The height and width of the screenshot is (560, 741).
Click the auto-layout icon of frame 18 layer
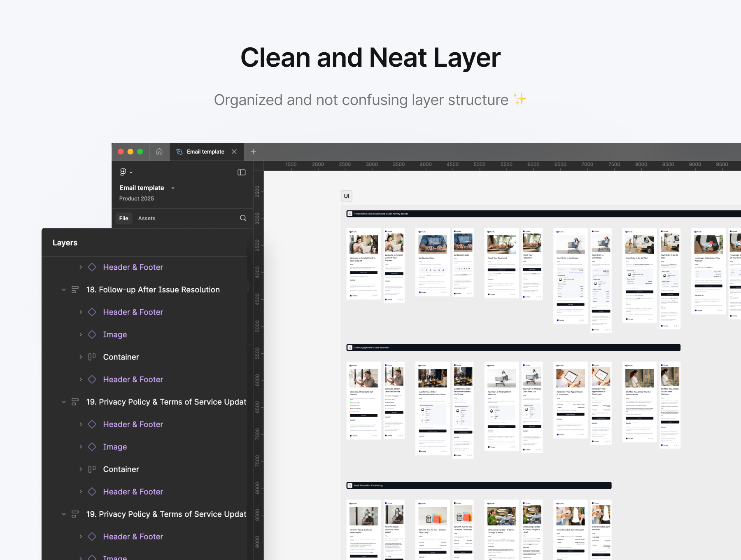pos(75,290)
